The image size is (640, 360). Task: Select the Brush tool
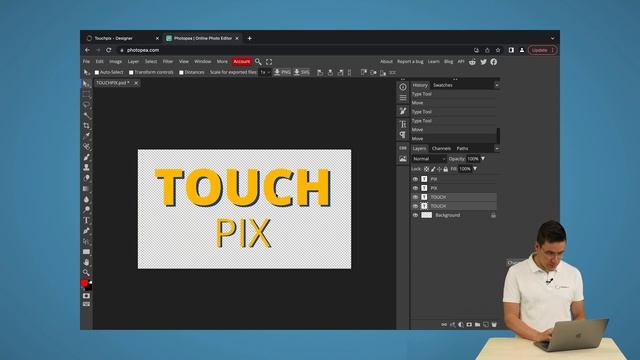click(x=86, y=157)
